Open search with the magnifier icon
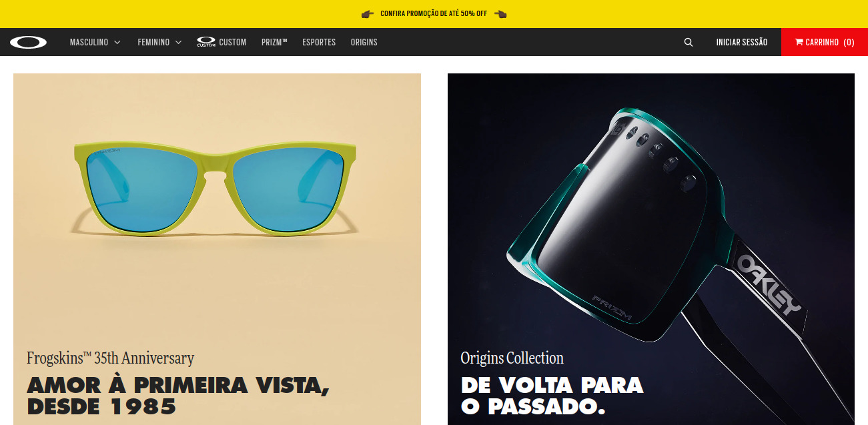868x425 pixels. point(689,42)
